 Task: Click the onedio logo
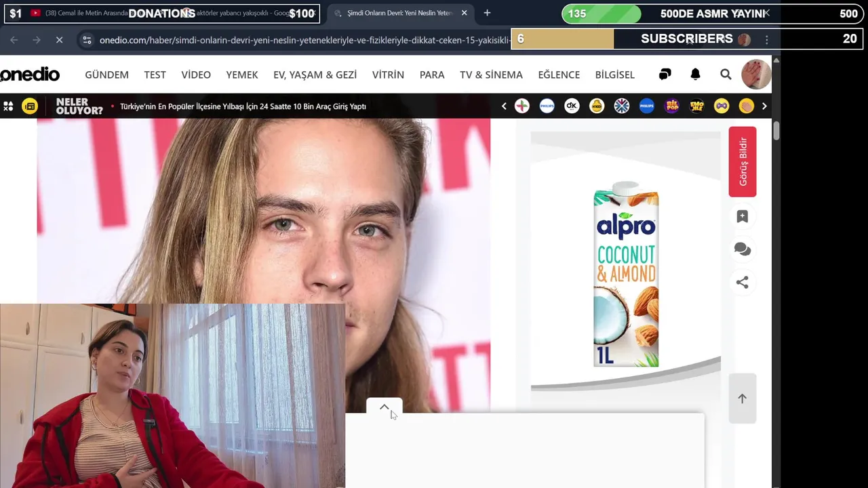click(30, 75)
